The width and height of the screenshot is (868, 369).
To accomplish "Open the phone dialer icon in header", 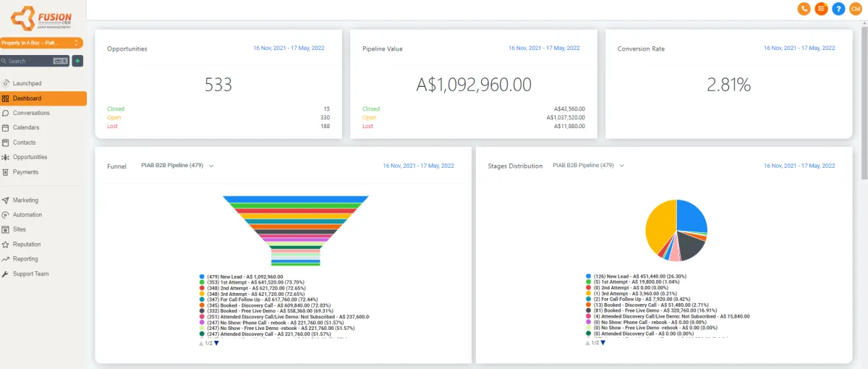I will (804, 9).
